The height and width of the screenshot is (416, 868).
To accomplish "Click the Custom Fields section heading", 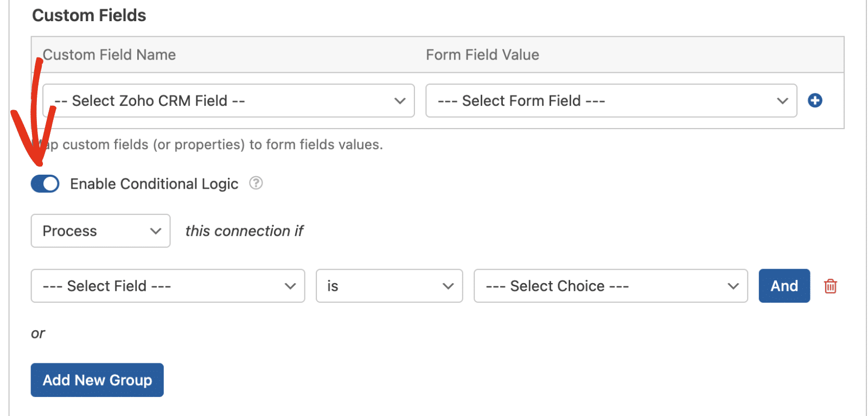I will (x=89, y=15).
